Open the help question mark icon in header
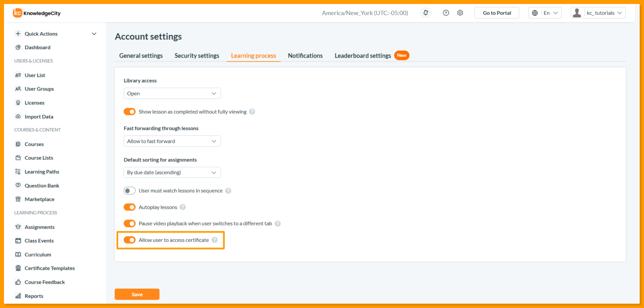 click(446, 13)
